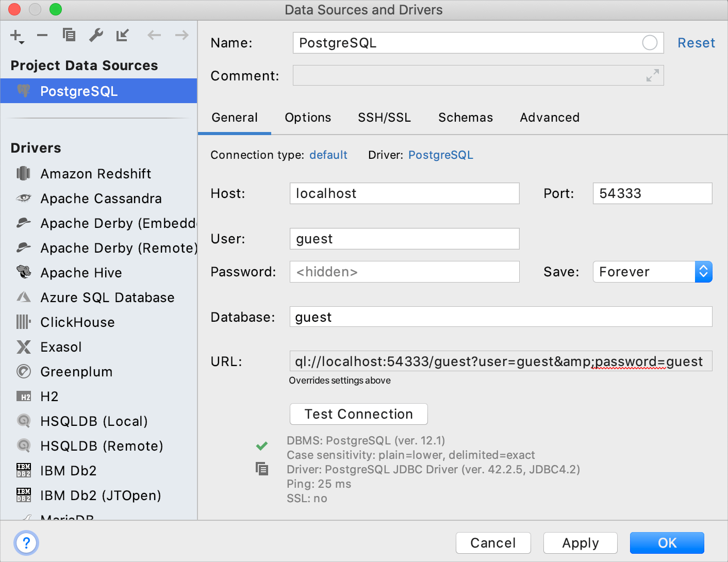Select the Apache Cassandra driver
728x562 pixels.
pyautogui.click(x=98, y=199)
